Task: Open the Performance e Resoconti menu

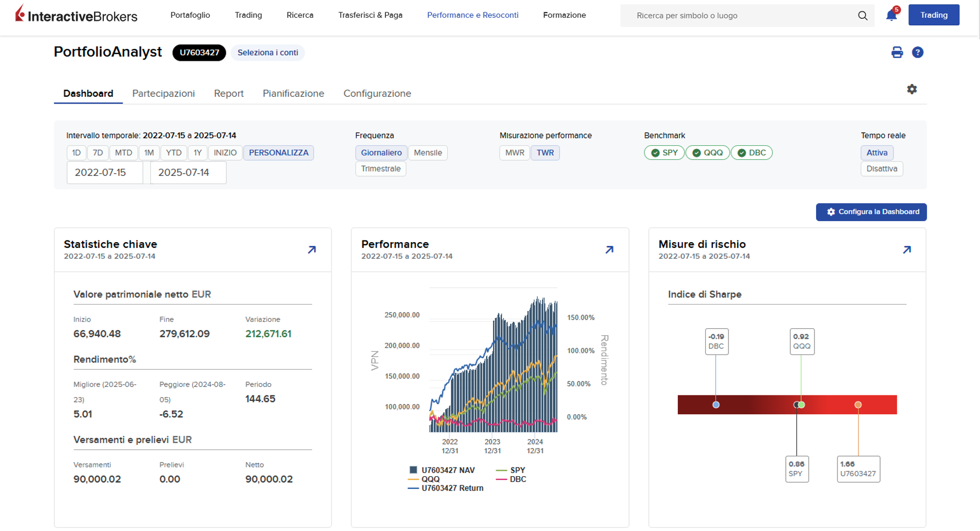Action: pyautogui.click(x=473, y=15)
